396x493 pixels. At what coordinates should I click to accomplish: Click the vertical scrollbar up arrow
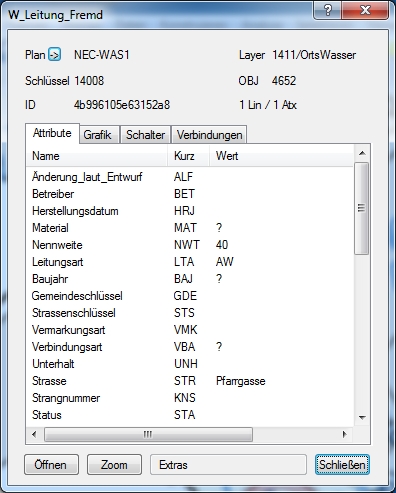(x=362, y=153)
